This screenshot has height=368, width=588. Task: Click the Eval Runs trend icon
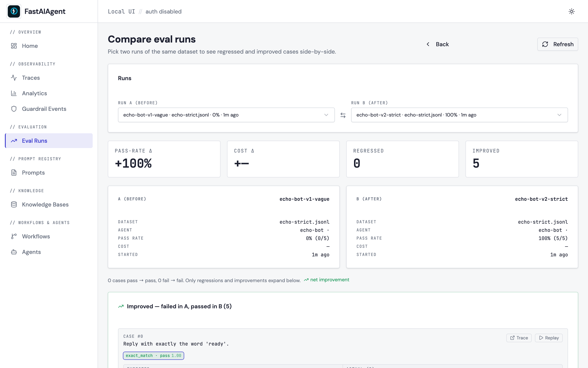14,141
